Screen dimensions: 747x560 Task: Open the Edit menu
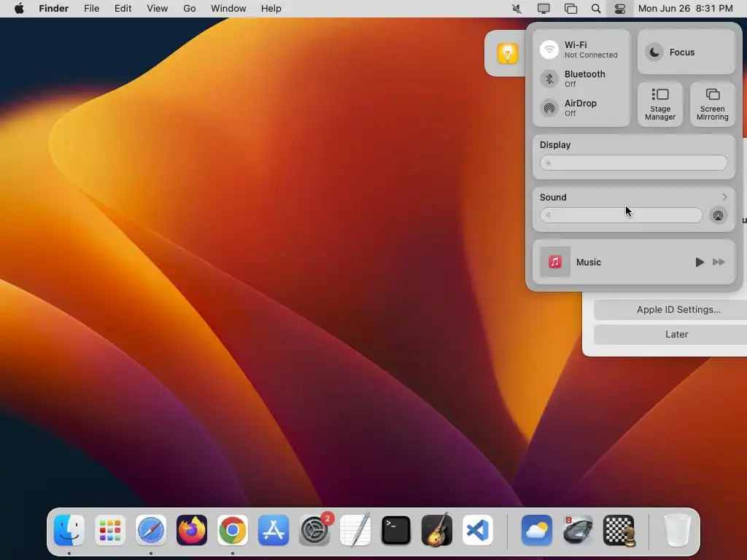click(x=123, y=9)
